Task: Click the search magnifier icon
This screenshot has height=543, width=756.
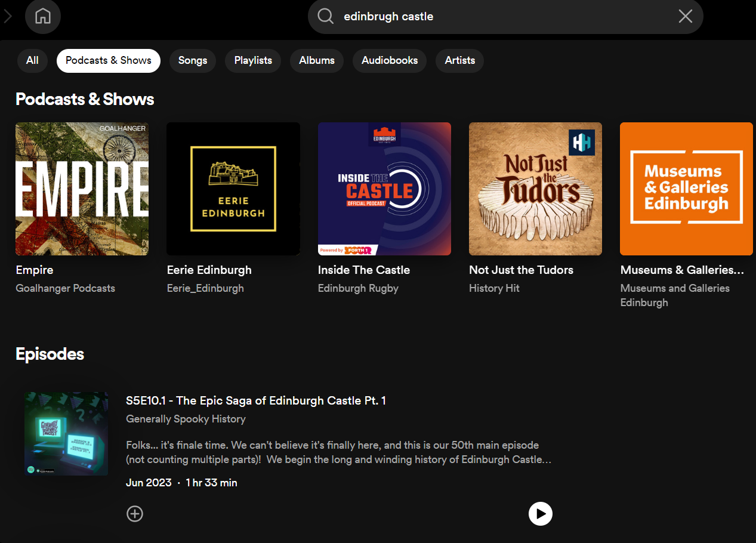Action: tap(326, 16)
